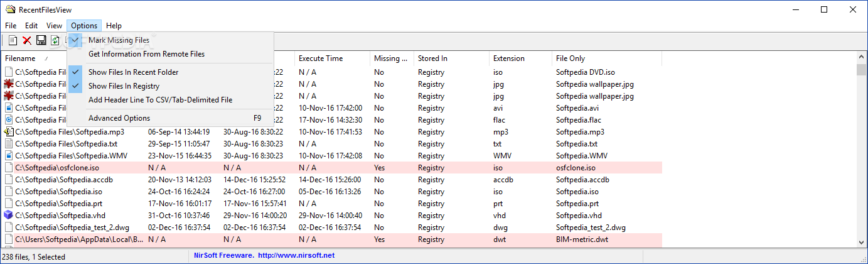Click the green refresh toolbar icon
868x264 pixels.
(x=55, y=40)
